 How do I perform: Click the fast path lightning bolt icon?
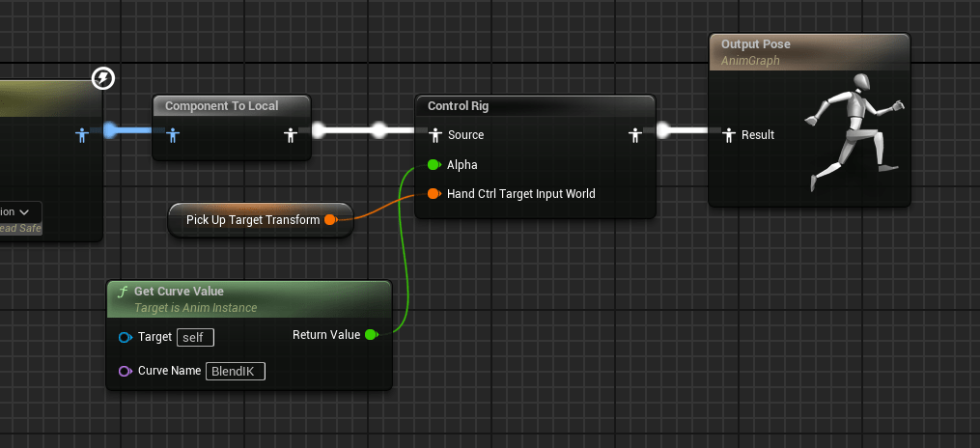tap(103, 78)
